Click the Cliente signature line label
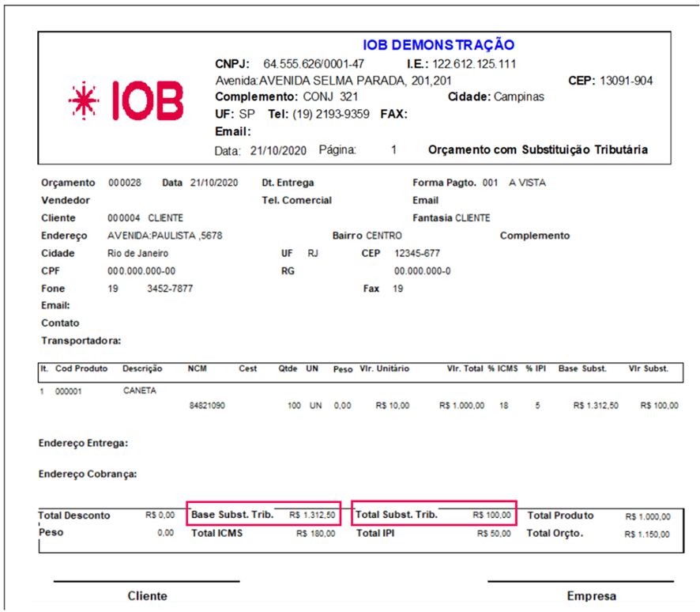The image size is (700, 612). pyautogui.click(x=147, y=596)
